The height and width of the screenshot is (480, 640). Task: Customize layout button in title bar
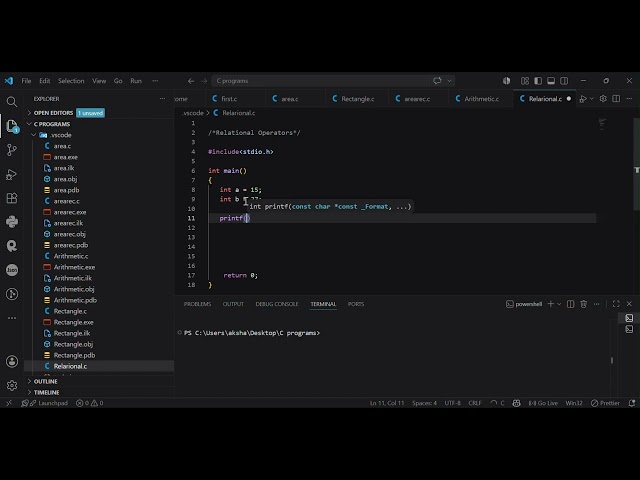[525, 81]
